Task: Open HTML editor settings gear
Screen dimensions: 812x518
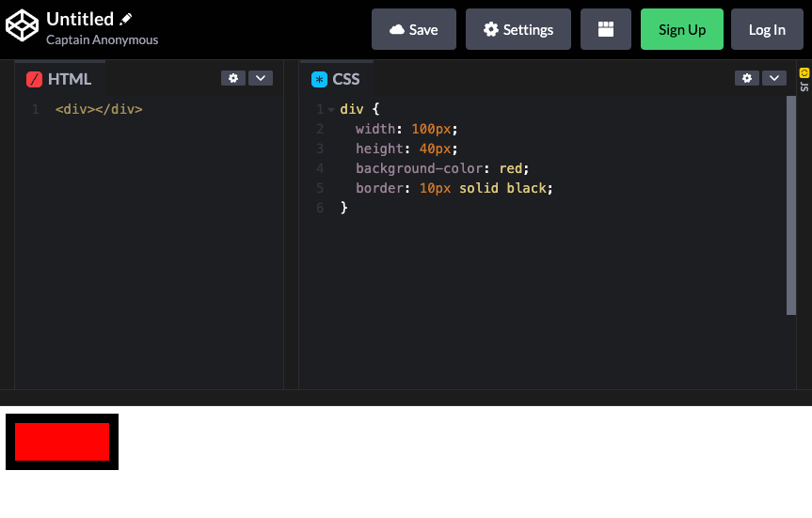Action: pos(232,78)
